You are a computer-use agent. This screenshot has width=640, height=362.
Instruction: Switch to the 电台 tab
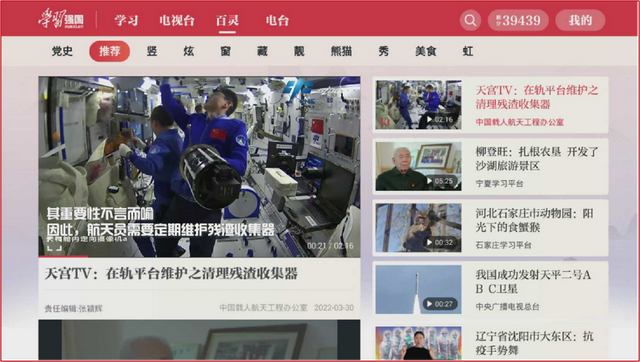click(277, 20)
